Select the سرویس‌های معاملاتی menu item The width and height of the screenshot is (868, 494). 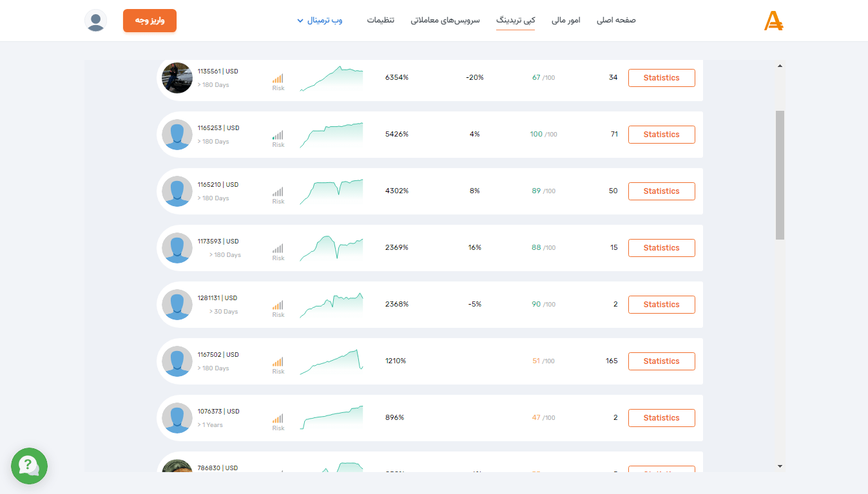click(445, 20)
